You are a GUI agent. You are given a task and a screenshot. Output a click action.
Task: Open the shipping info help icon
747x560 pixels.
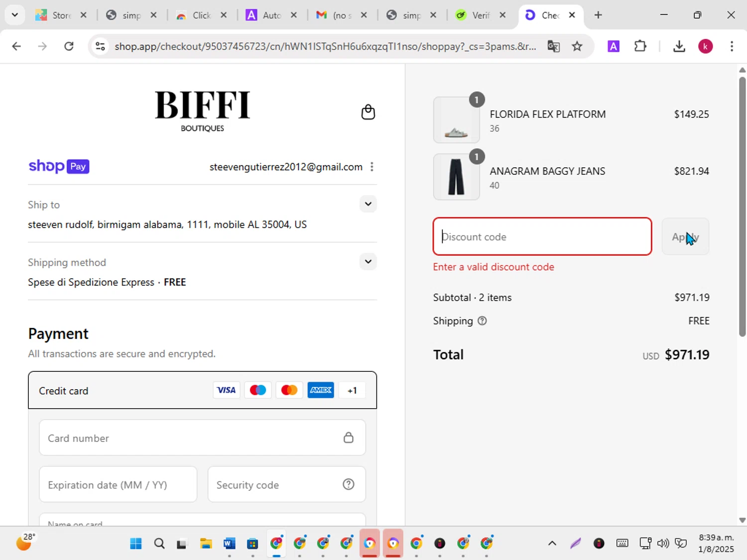pyautogui.click(x=482, y=321)
